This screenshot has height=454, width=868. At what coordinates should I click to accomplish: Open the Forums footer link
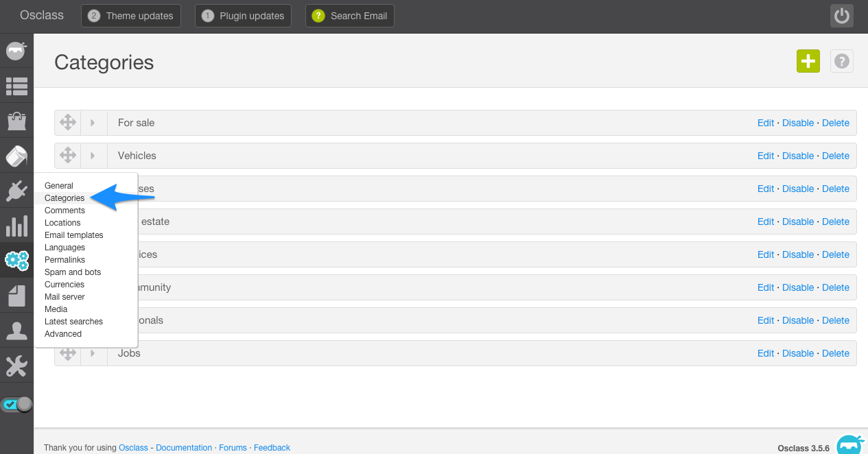click(233, 448)
